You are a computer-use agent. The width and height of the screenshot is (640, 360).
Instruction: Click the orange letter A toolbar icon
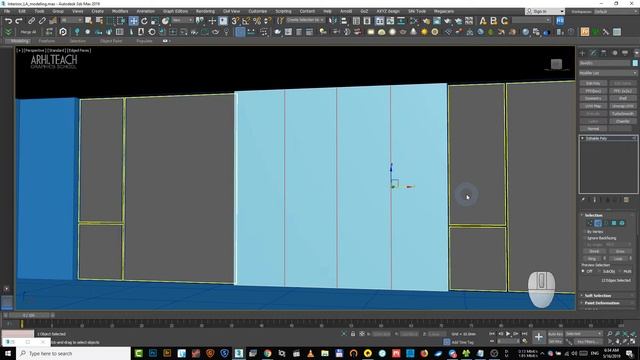click(x=483, y=21)
